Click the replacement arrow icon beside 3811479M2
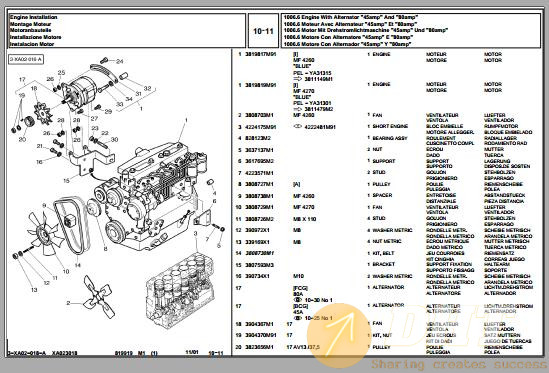 click(x=298, y=109)
